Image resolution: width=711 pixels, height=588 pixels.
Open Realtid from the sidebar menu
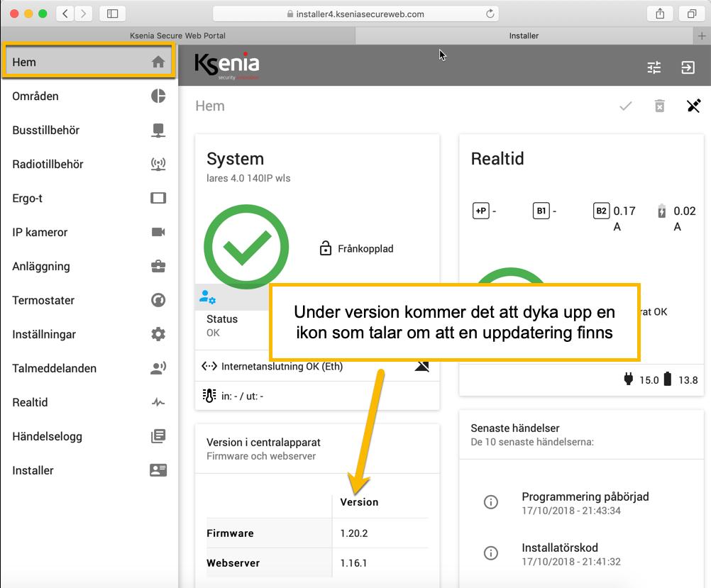[89, 402]
